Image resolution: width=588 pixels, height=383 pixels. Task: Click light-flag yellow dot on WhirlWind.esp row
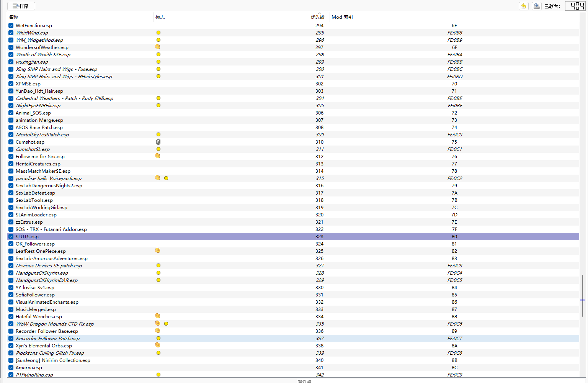click(158, 33)
